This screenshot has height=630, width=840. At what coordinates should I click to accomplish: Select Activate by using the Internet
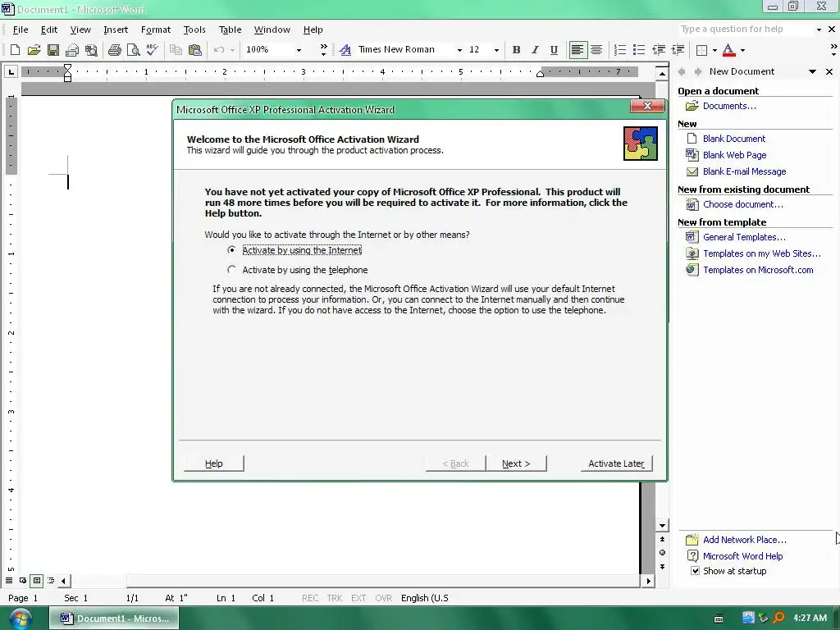pyautogui.click(x=296, y=250)
